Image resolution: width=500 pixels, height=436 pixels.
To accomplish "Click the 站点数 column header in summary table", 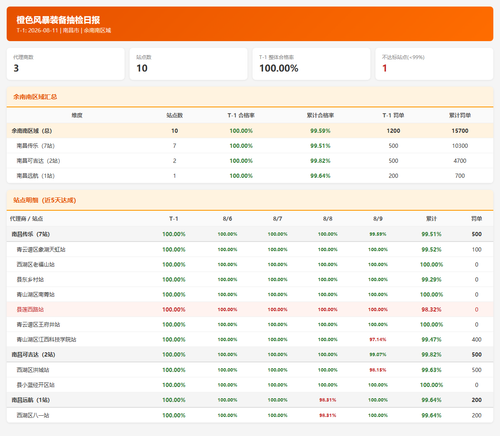I will point(175,115).
